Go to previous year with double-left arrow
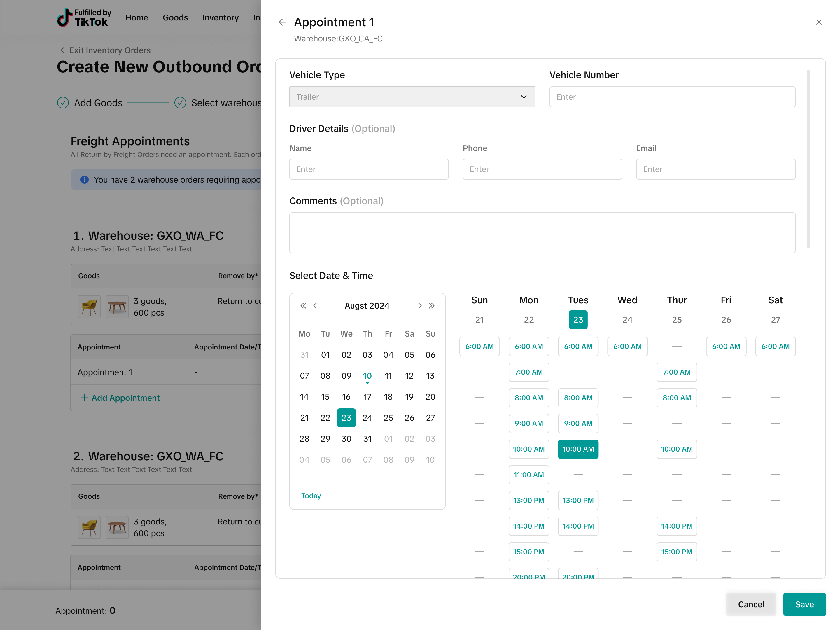Viewport: 840px width, 630px height. click(303, 306)
